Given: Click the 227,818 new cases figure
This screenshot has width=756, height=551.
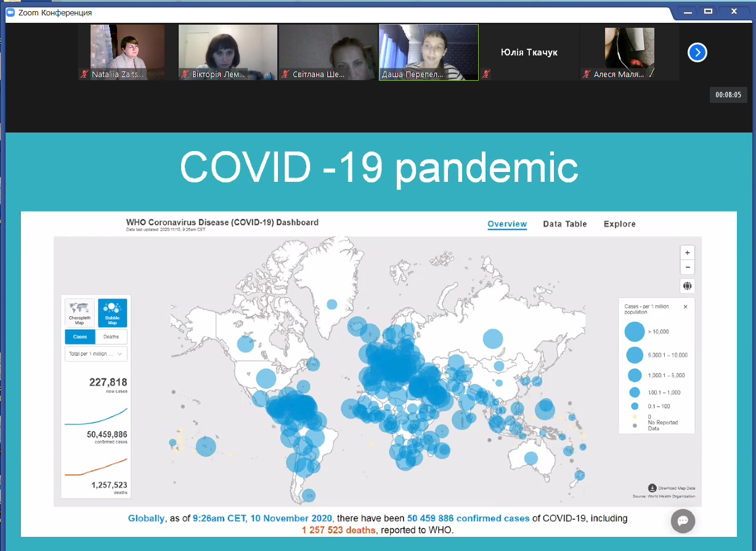Looking at the screenshot, I should 108,382.
